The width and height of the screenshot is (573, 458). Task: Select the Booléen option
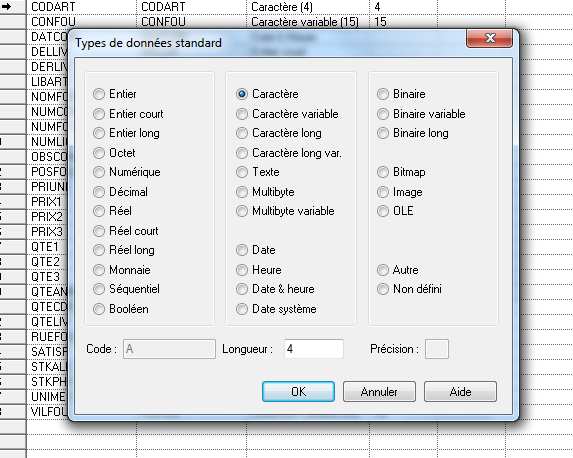[99, 309]
